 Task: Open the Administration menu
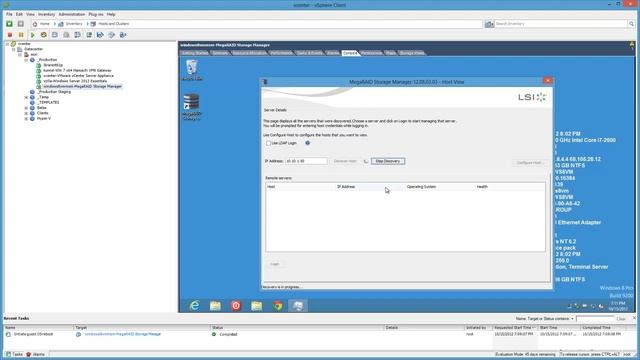click(72, 14)
